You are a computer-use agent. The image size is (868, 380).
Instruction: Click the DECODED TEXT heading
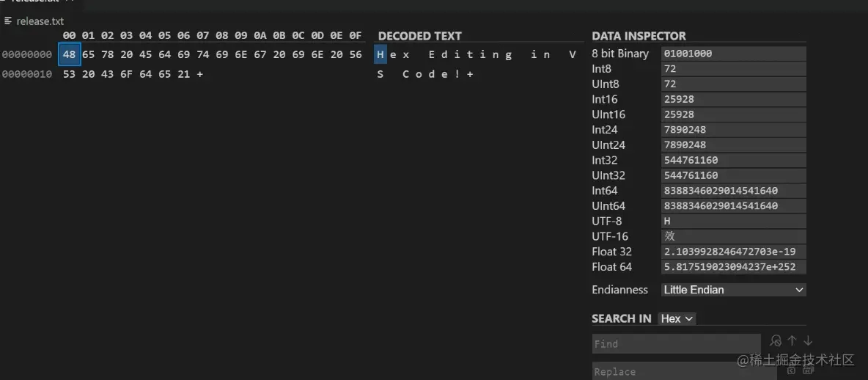tap(419, 36)
